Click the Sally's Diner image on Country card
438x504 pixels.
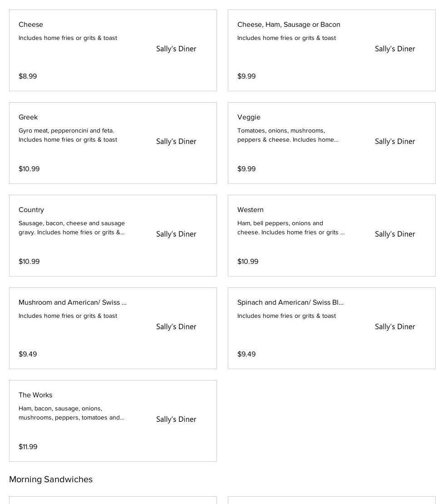pyautogui.click(x=176, y=234)
